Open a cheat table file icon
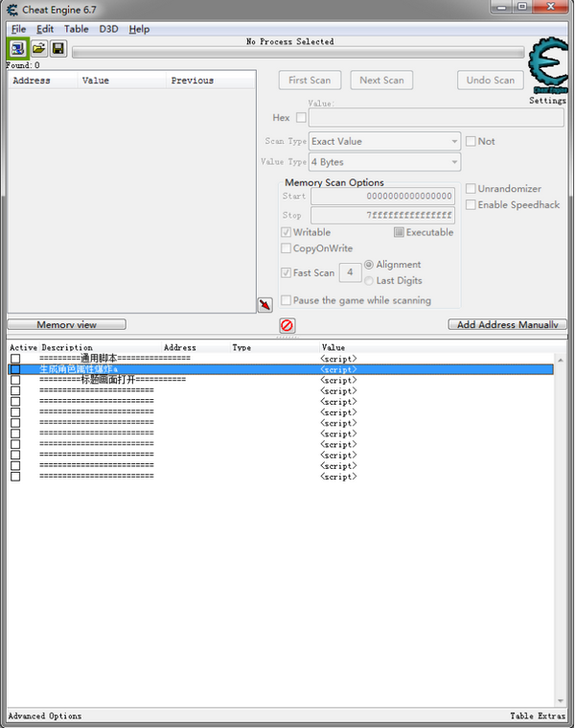Viewport: 575px width, 728px height. (39, 48)
